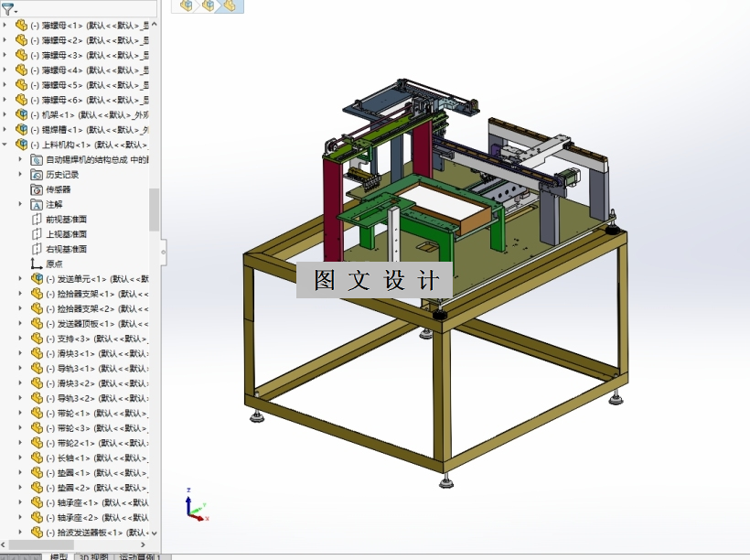This screenshot has height=560, width=750.
Task: Click the tree scroll-up arrow
Action: click(154, 24)
